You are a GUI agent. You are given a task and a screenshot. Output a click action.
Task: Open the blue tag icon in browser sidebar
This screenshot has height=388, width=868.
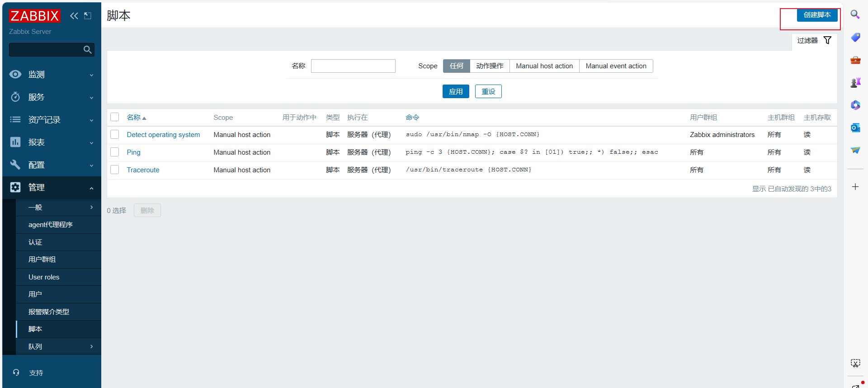(855, 37)
